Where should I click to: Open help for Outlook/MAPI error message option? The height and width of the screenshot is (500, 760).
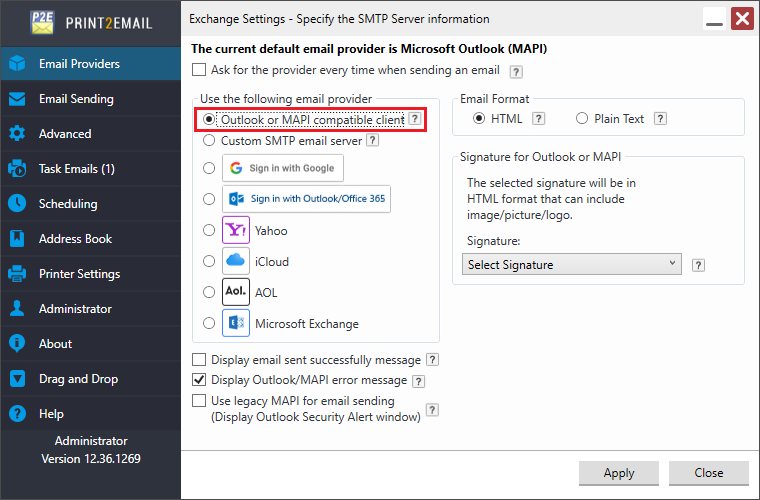pos(418,381)
